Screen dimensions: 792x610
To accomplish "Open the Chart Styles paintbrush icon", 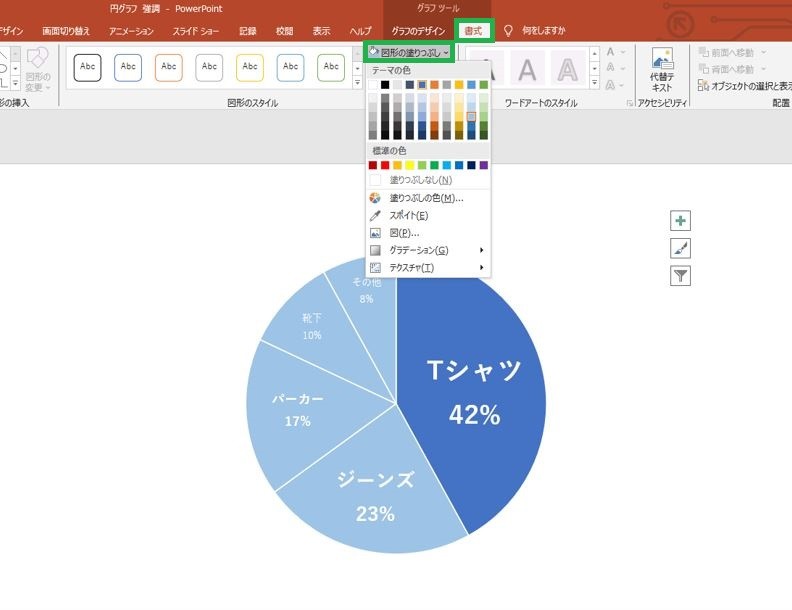I will click(x=680, y=248).
